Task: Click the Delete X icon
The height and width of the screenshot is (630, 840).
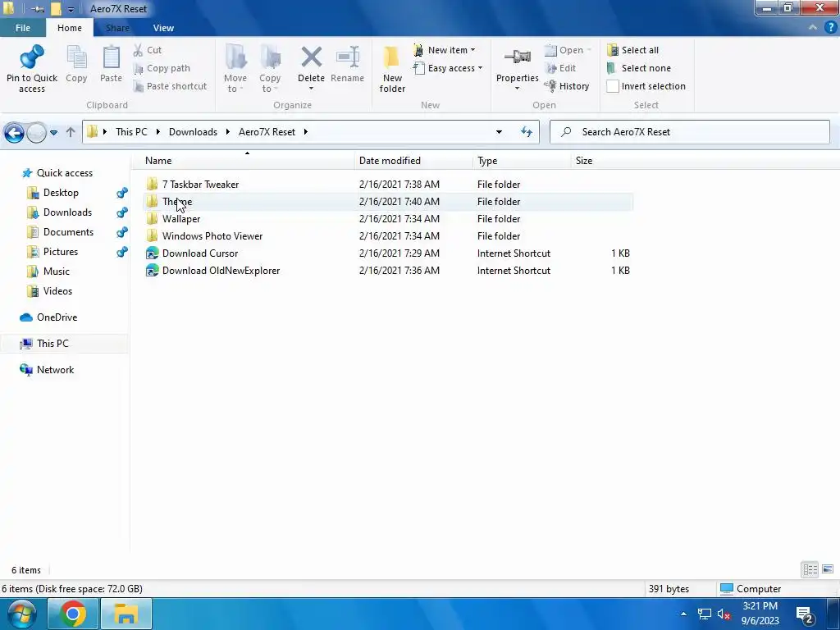Action: (311, 57)
